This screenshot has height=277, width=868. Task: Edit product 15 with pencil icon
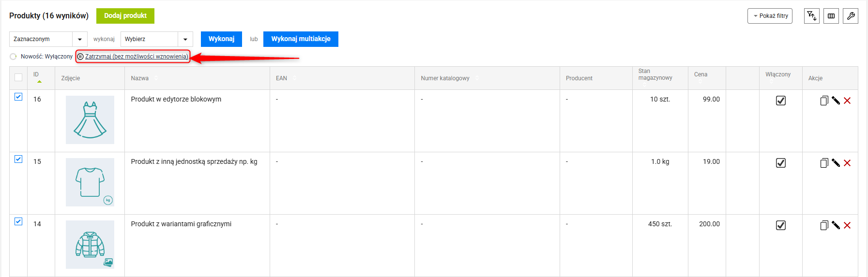836,163
